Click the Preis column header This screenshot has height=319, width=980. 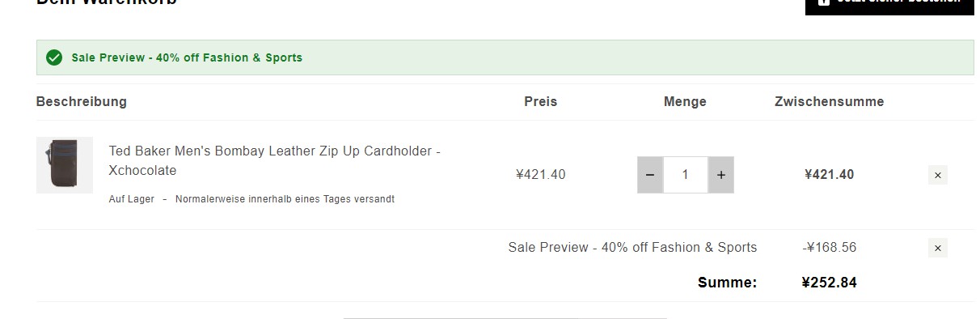click(x=541, y=101)
